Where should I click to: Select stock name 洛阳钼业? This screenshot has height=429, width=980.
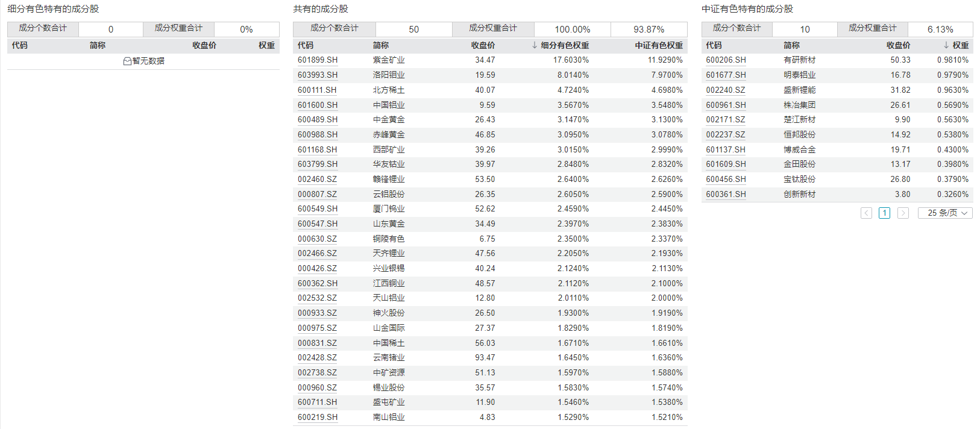(389, 75)
